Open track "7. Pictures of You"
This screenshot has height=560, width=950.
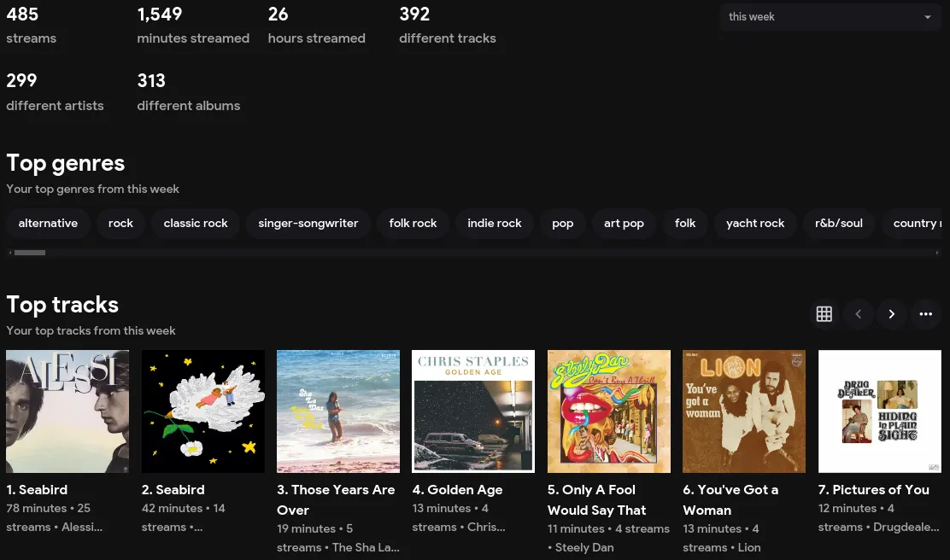[x=874, y=490]
